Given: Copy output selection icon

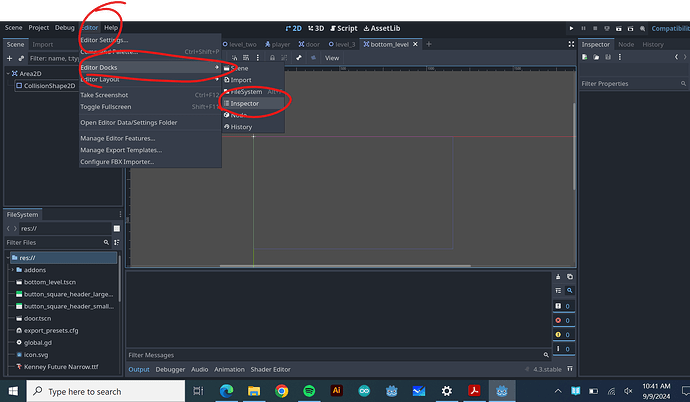Looking at the screenshot, I should pos(570,277).
